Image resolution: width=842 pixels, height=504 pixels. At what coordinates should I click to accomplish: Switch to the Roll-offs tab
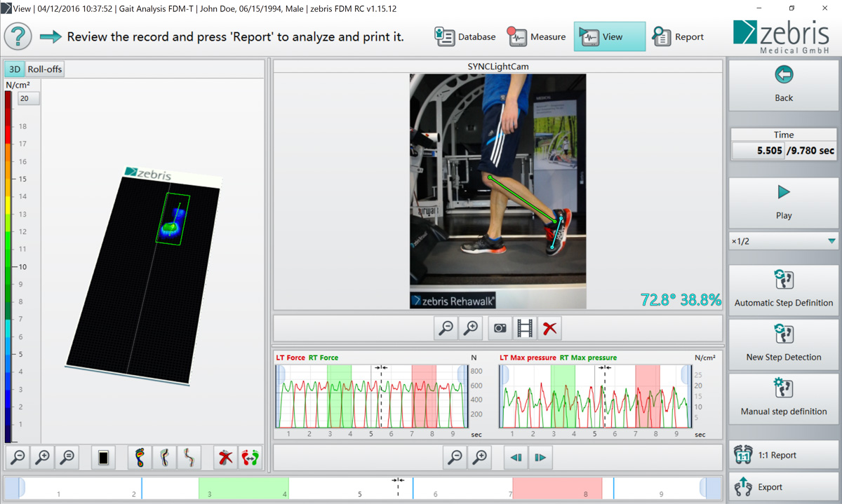(x=44, y=69)
